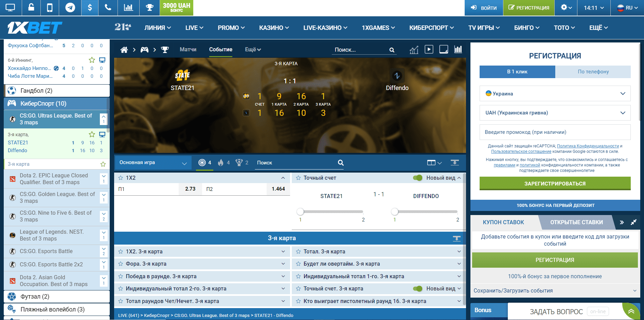Adjust the DIFFENDO score slider handle
The image size is (644, 320).
(394, 212)
